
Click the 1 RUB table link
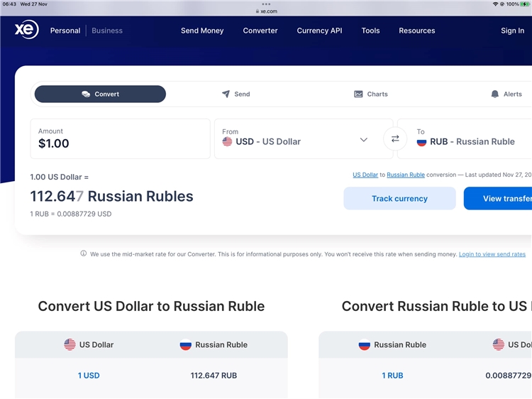click(x=392, y=376)
